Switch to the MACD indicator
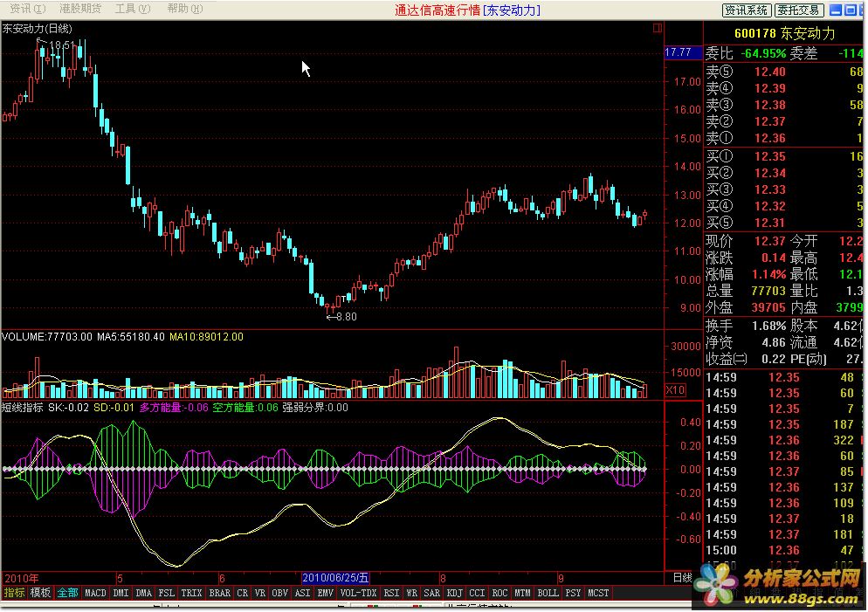 point(95,593)
